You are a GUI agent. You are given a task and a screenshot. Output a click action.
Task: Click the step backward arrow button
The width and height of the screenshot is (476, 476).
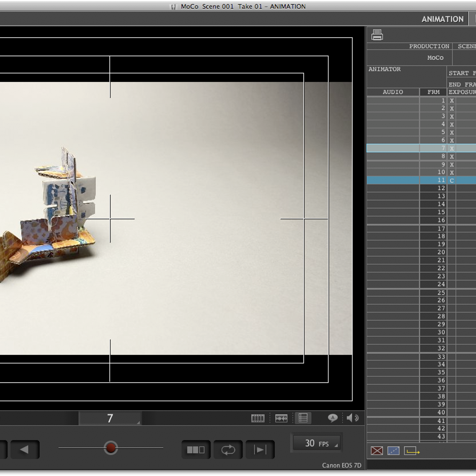coord(25,450)
